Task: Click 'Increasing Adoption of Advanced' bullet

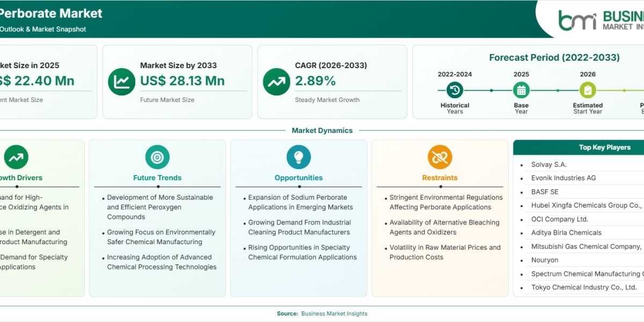Action: (x=162, y=262)
